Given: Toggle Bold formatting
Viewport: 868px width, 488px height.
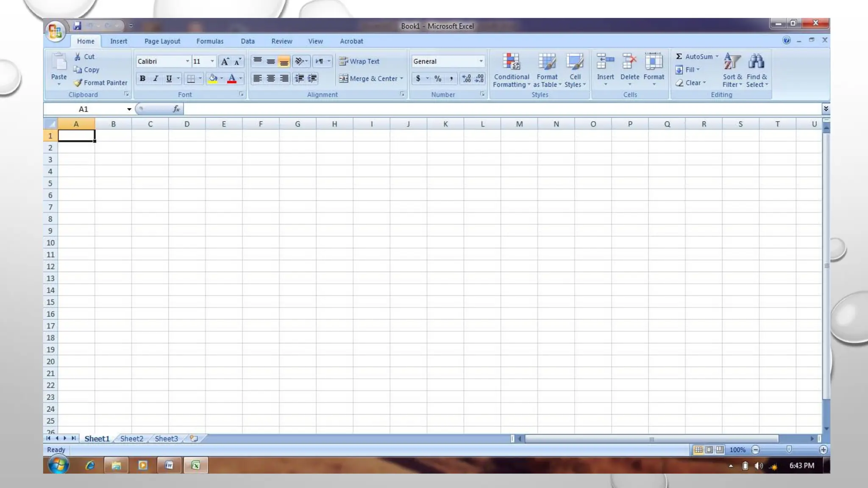Looking at the screenshot, I should (x=142, y=79).
